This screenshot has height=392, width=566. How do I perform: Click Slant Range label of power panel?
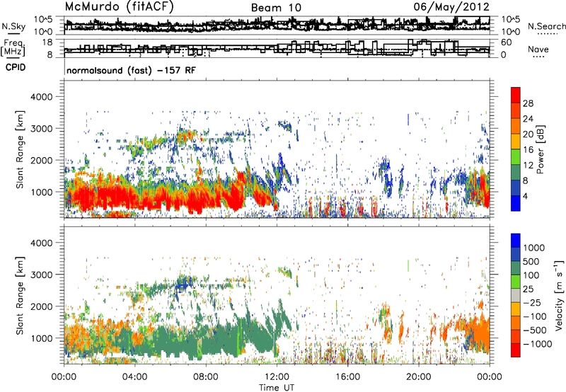(x=20, y=150)
